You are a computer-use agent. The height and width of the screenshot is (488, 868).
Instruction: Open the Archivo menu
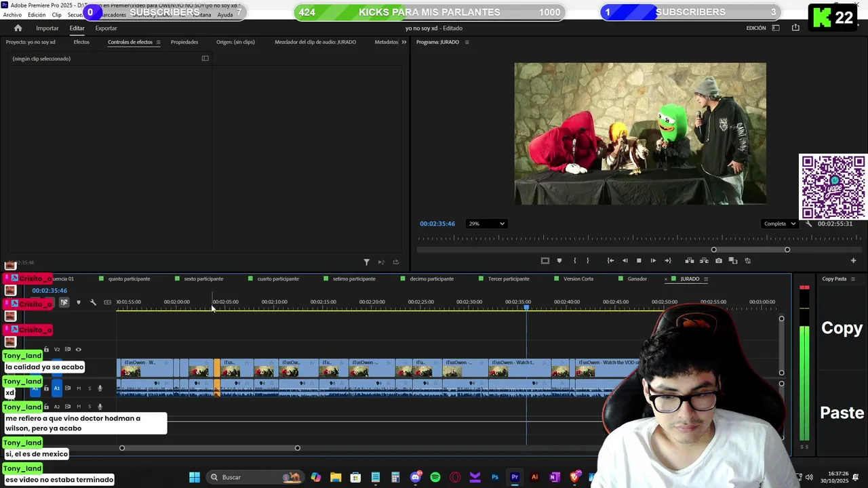(x=12, y=15)
